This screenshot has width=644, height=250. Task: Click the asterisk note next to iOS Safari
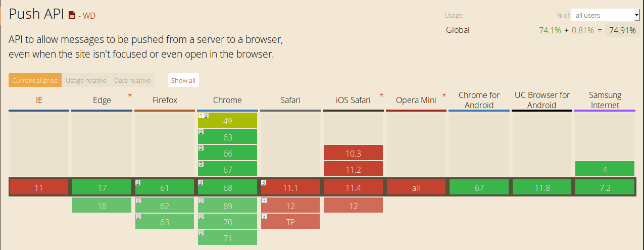coord(381,95)
